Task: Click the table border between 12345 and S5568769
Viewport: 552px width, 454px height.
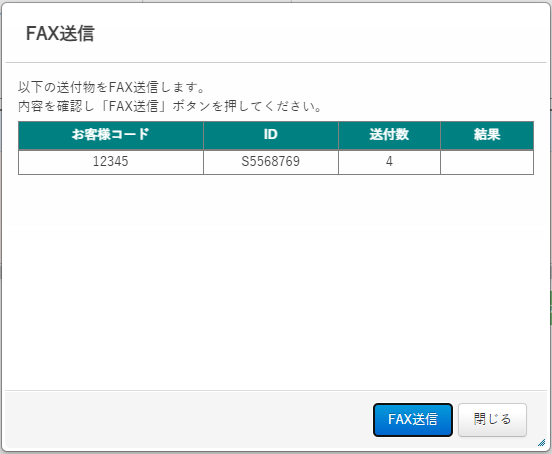Action: coord(203,162)
